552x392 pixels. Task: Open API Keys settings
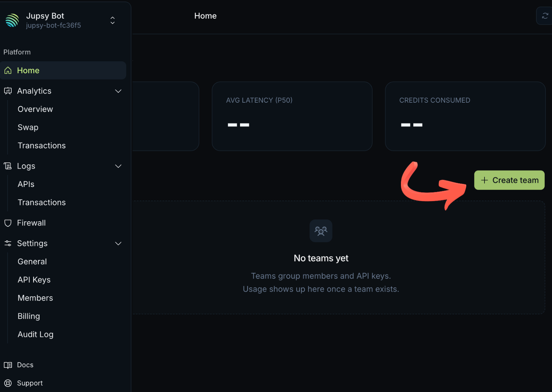(x=34, y=280)
